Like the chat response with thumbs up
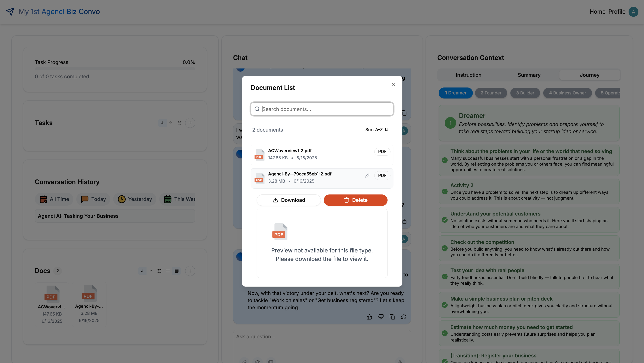Image resolution: width=644 pixels, height=363 pixels. click(x=369, y=317)
